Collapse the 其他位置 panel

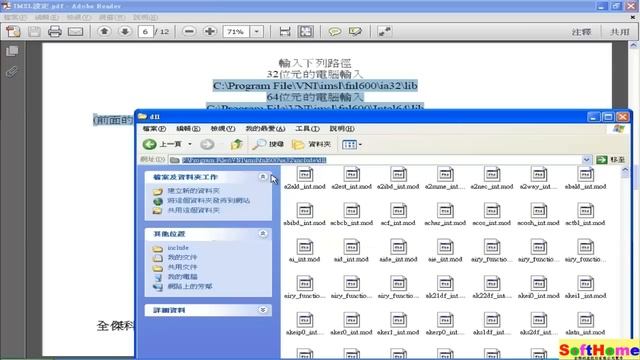[263, 233]
